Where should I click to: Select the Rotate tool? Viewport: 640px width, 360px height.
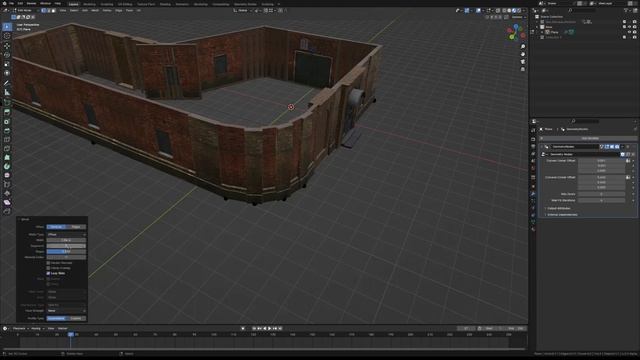coord(7,55)
